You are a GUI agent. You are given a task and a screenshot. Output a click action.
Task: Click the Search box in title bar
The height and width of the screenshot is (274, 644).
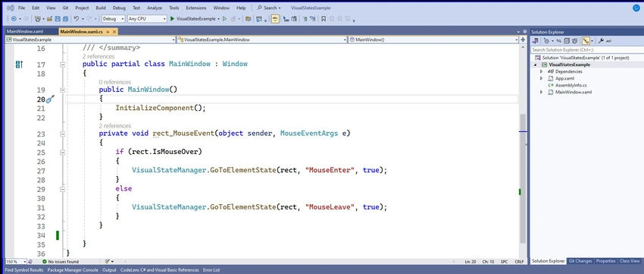[270, 8]
